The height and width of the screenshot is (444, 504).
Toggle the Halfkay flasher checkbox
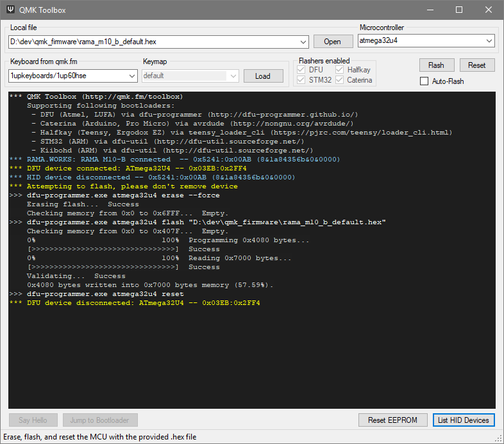tap(339, 70)
